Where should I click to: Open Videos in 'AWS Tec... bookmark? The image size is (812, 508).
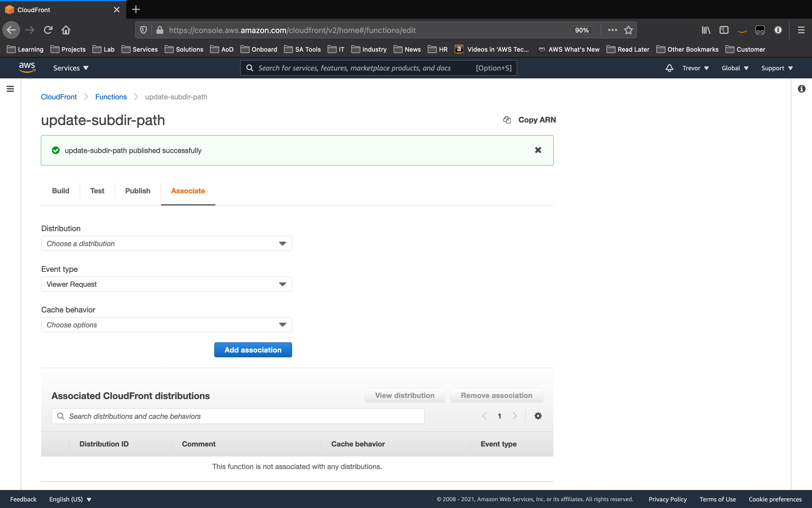[492, 49]
